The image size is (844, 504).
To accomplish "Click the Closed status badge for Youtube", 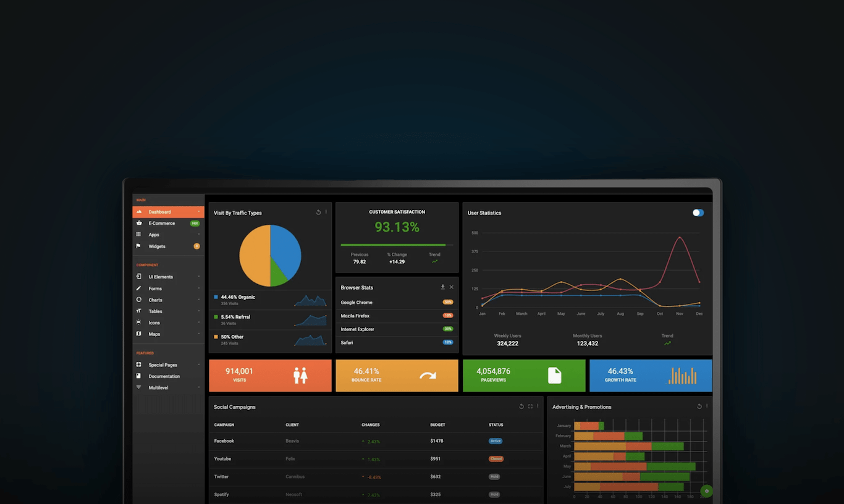I will pyautogui.click(x=496, y=459).
